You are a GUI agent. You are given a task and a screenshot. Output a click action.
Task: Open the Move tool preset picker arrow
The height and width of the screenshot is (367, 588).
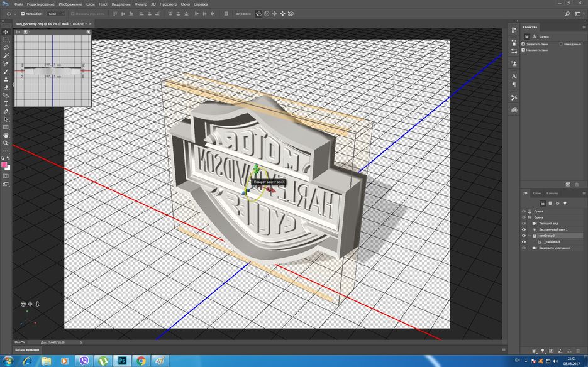[x=15, y=14]
